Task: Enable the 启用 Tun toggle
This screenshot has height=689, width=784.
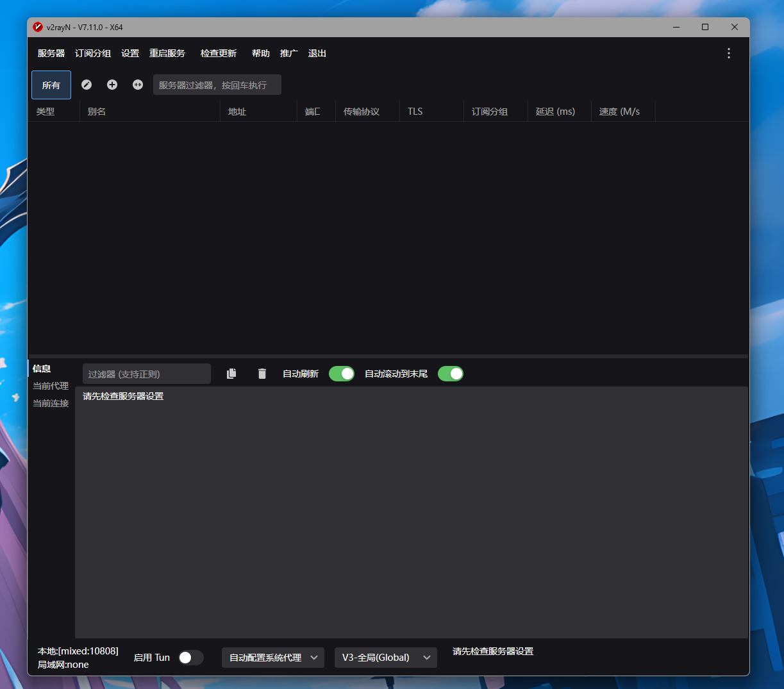Action: click(x=190, y=658)
